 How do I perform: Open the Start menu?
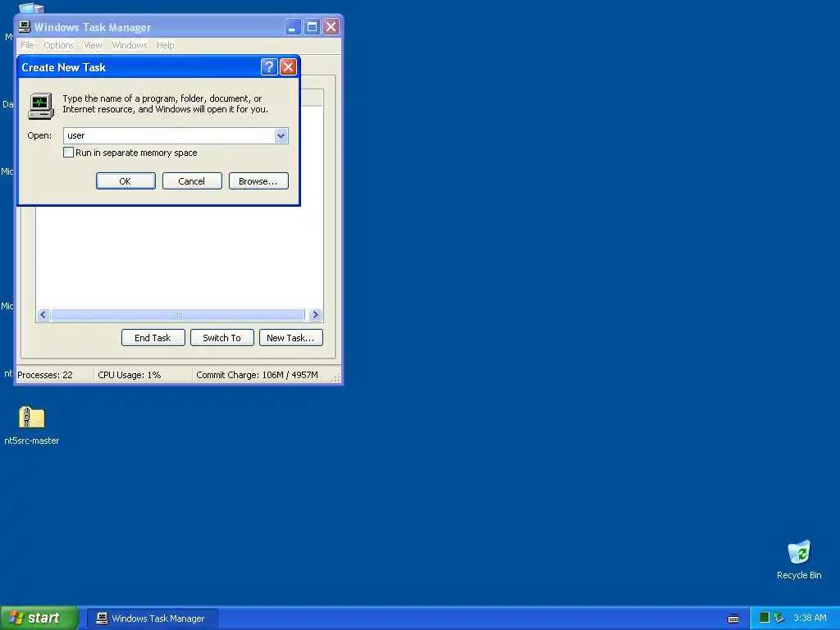click(x=39, y=619)
